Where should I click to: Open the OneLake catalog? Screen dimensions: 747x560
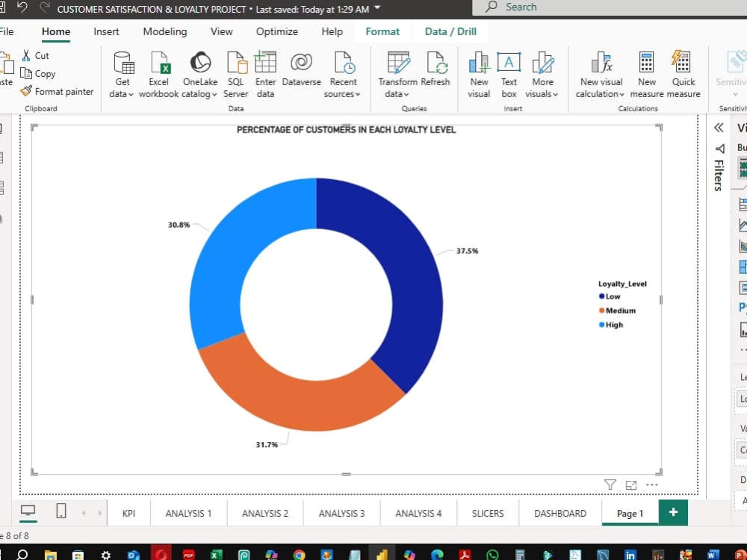coord(200,75)
